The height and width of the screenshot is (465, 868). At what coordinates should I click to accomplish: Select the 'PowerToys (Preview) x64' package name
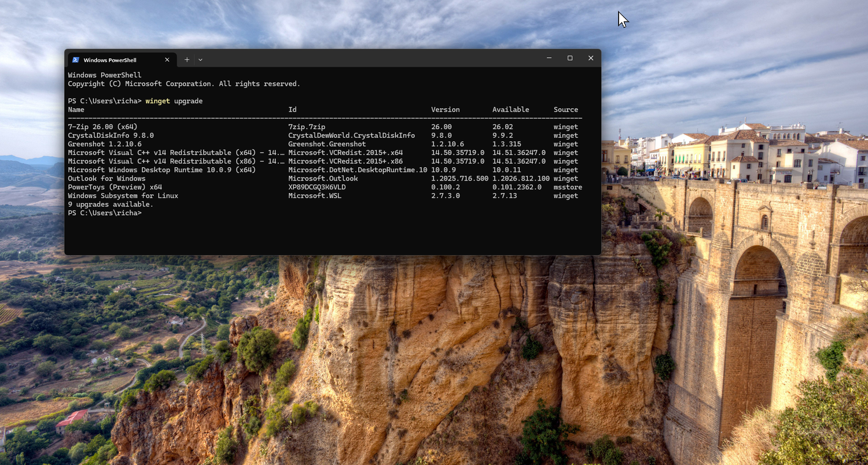115,187
